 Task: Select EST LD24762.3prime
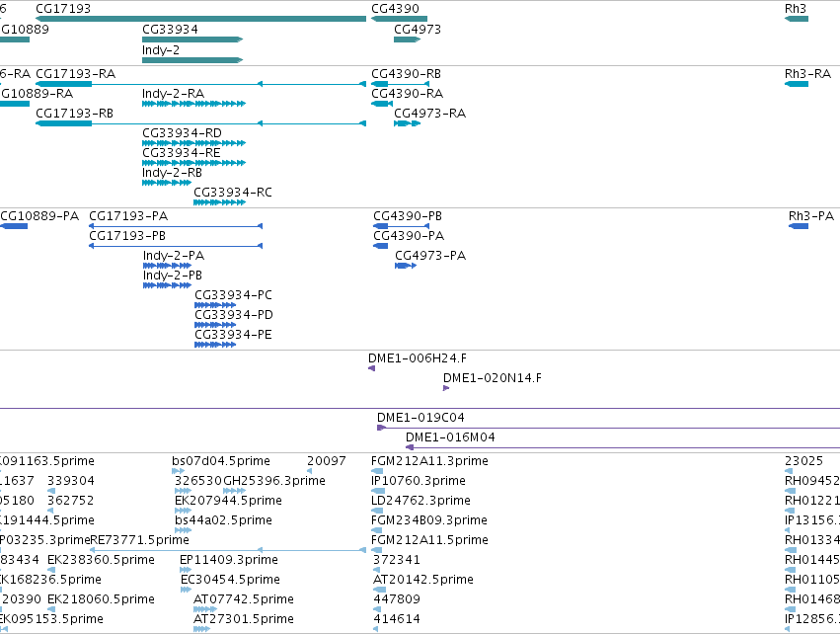click(x=377, y=511)
